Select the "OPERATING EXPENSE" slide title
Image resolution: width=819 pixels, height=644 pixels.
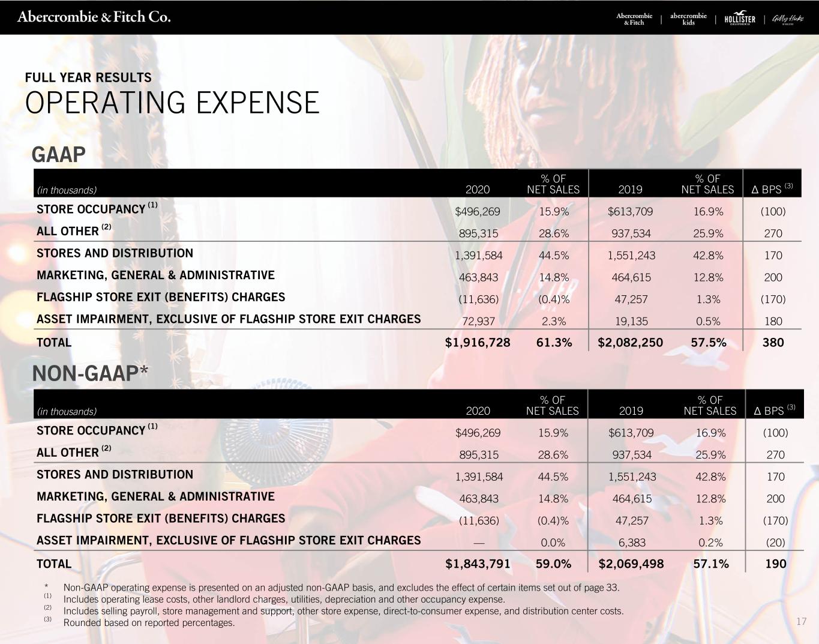[172, 103]
